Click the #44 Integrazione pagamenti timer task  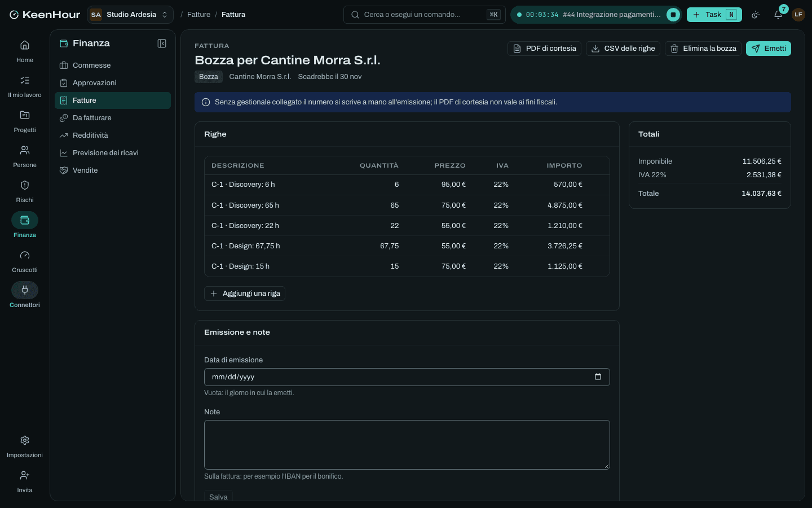tap(612, 15)
